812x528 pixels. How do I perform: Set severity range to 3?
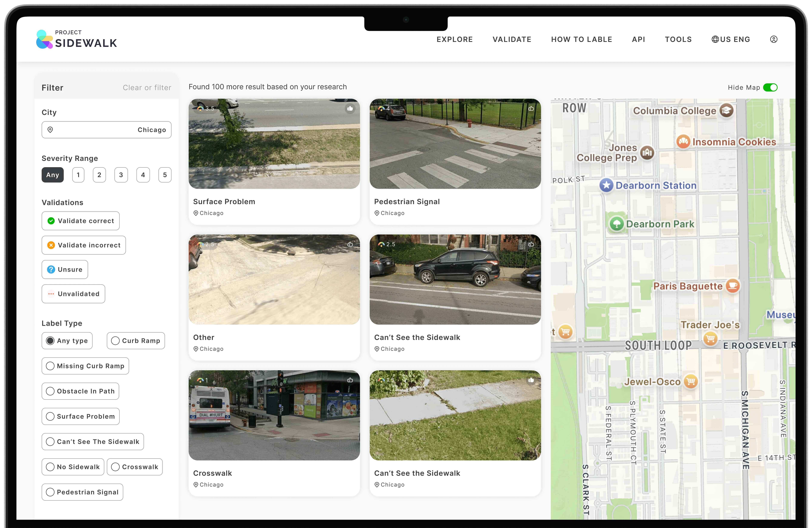point(121,175)
